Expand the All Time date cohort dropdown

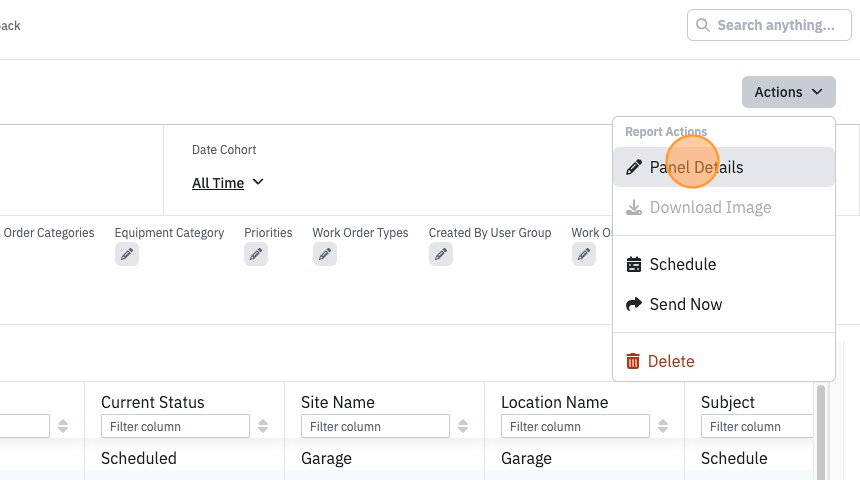pos(228,183)
